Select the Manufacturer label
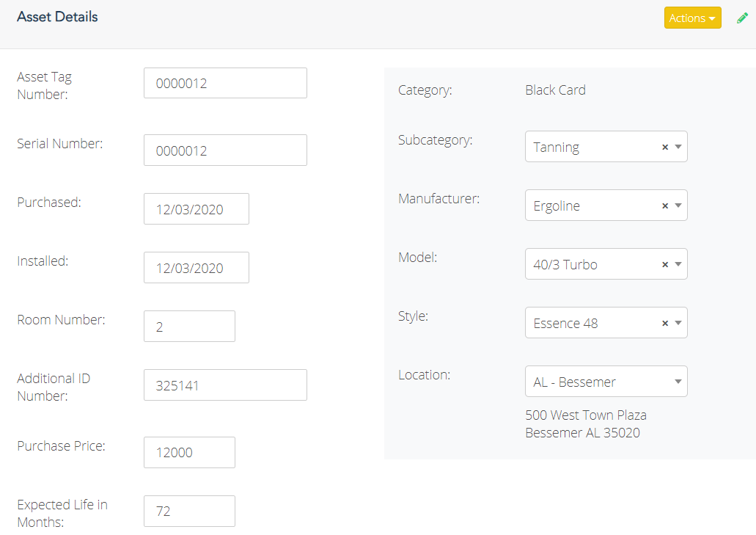 pyautogui.click(x=438, y=199)
